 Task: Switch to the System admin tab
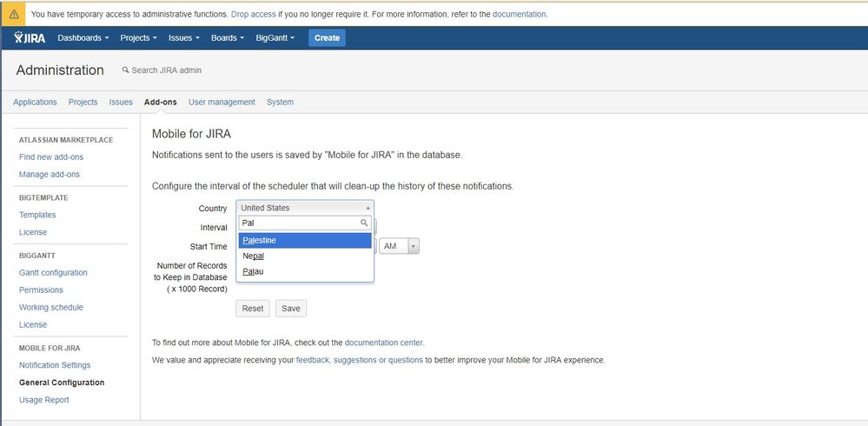click(280, 102)
